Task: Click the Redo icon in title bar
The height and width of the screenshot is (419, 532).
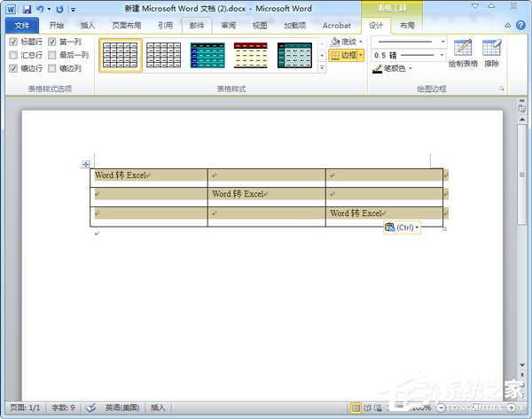Action: tap(59, 8)
